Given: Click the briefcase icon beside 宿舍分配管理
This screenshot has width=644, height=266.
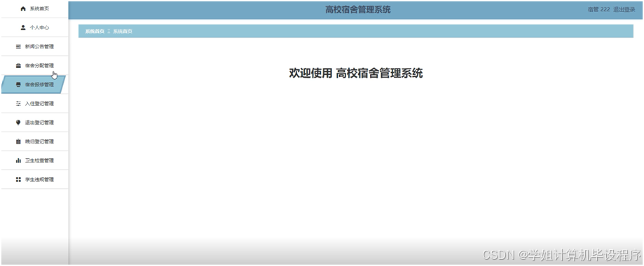Looking at the screenshot, I should (18, 66).
